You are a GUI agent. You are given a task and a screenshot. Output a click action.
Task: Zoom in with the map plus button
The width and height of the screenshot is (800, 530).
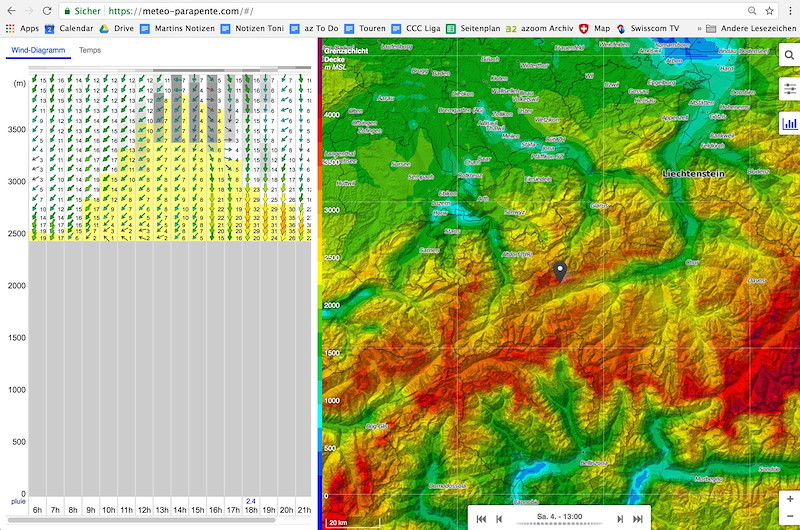tap(790, 499)
